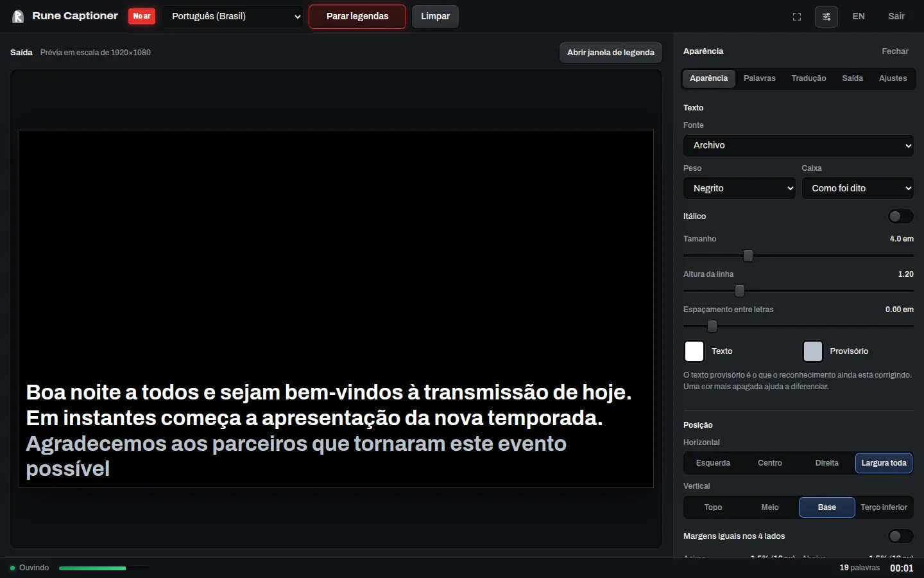The width and height of the screenshot is (924, 578).
Task: Switch interface language to EN
Action: [859, 17]
